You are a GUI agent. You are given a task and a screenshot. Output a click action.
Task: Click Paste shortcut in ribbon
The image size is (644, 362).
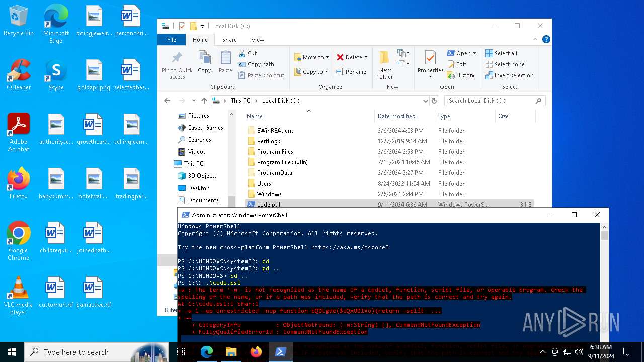click(262, 75)
